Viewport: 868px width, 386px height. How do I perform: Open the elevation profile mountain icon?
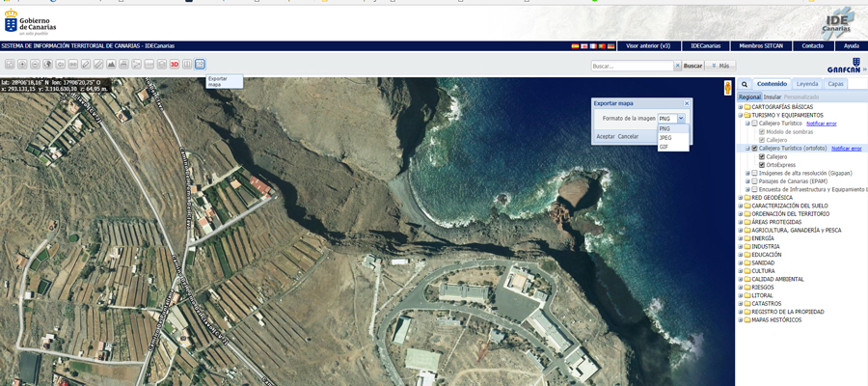click(111, 65)
